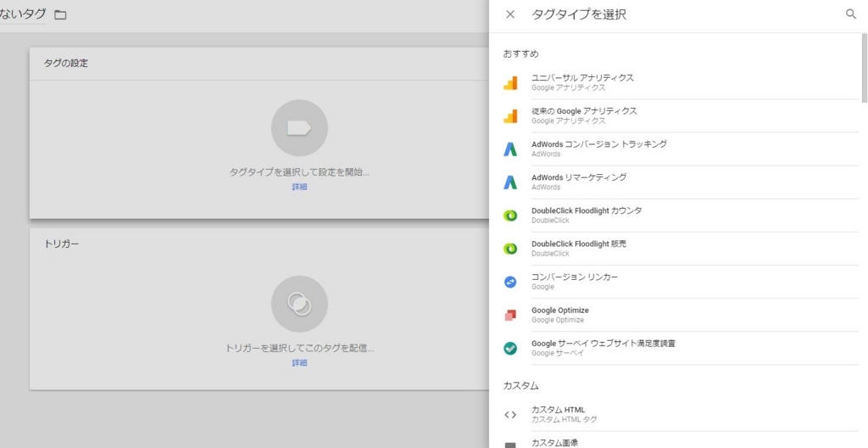868x448 pixels.
Task: Click トリガーを選択してこのタグを配信 text
Action: click(x=299, y=348)
